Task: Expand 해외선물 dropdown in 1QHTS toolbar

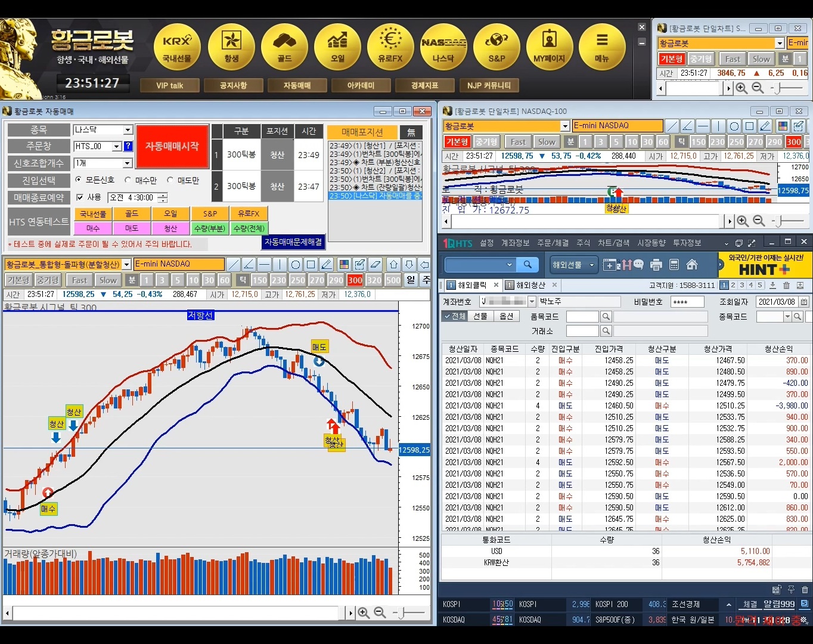Action: 592,265
